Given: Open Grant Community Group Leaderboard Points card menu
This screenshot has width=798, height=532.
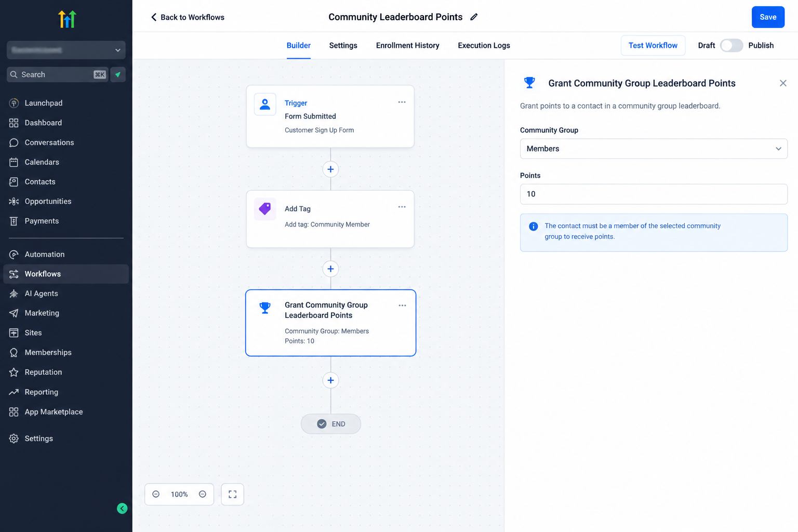Looking at the screenshot, I should coord(402,305).
